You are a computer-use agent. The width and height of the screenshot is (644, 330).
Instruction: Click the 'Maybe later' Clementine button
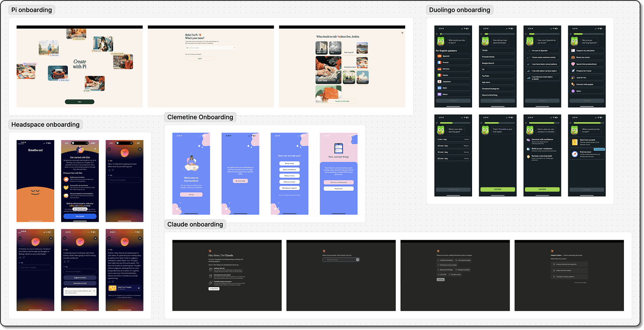(339, 189)
